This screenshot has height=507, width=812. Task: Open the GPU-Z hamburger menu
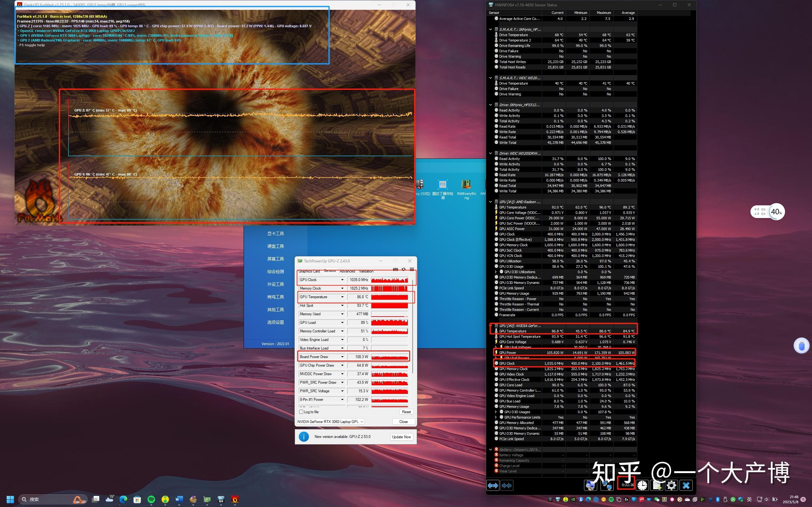[412, 269]
